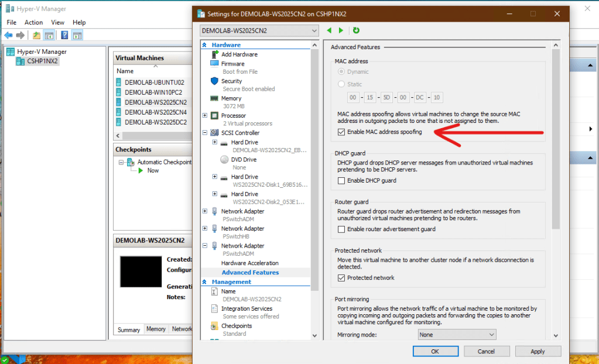
Task: Select the Security shield icon in Hardware
Action: pos(214,81)
